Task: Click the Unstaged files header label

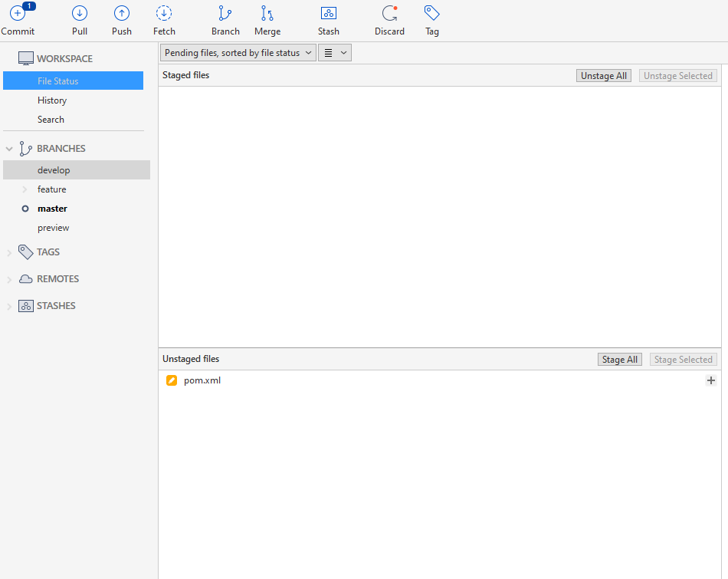Action: pos(191,359)
